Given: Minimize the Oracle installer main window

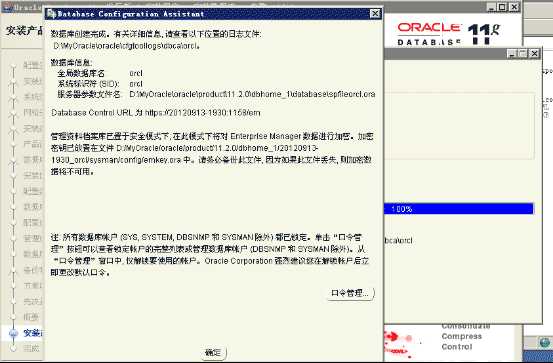Looking at the screenshot, I should 492,7.
